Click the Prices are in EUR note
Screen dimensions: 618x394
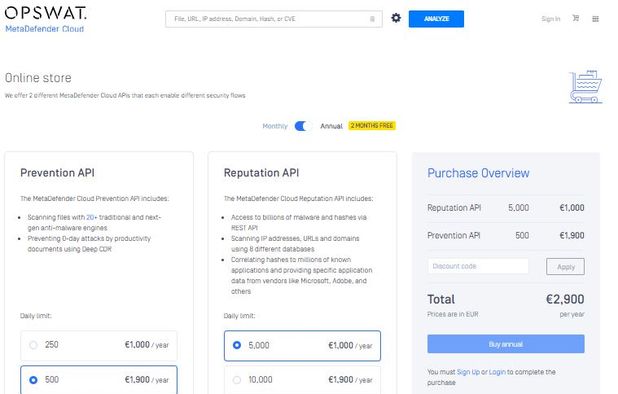coord(452,314)
